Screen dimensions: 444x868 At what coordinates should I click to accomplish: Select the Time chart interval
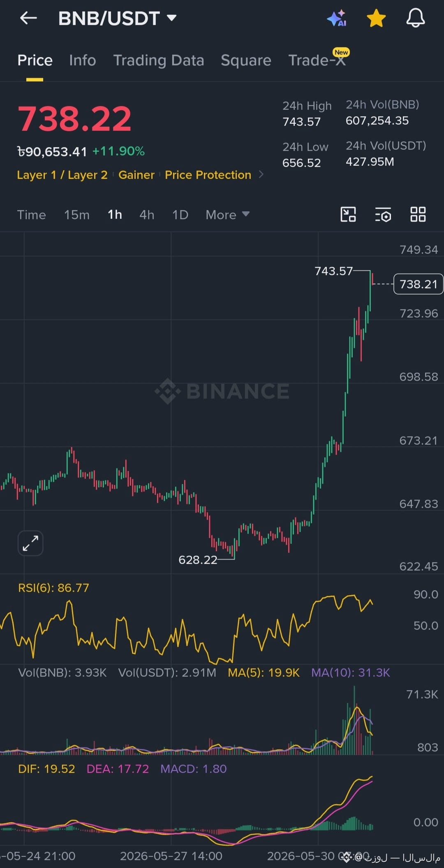31,215
